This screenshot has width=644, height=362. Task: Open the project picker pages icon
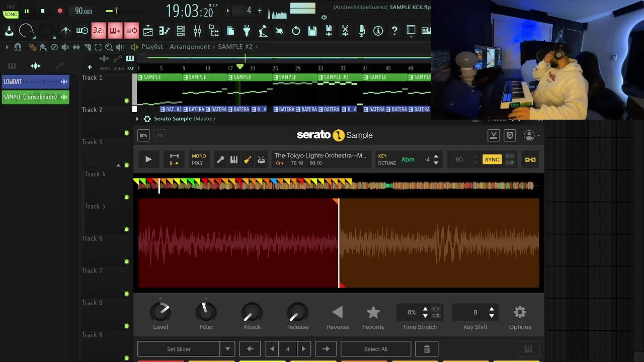230,31
